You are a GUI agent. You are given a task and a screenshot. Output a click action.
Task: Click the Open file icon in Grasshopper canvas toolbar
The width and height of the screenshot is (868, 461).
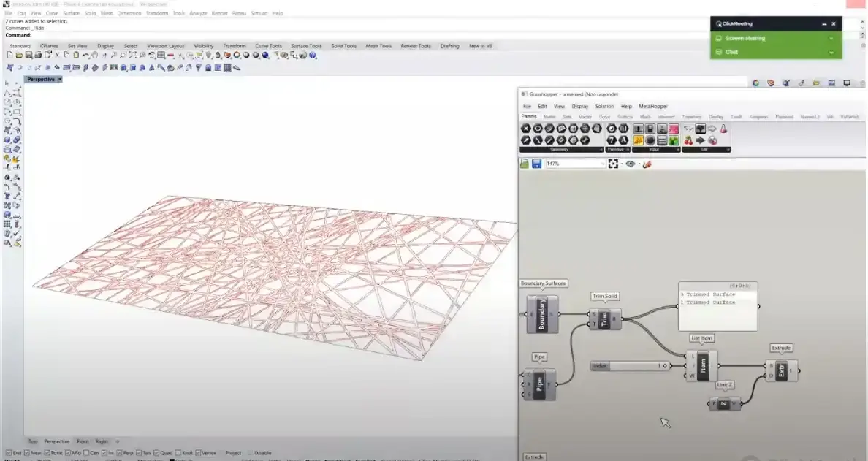click(x=524, y=164)
